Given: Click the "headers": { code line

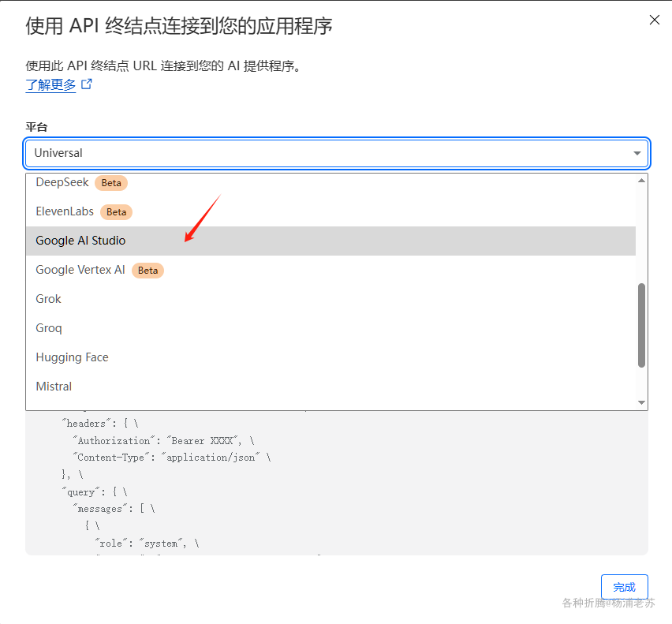Looking at the screenshot, I should click(x=100, y=424).
